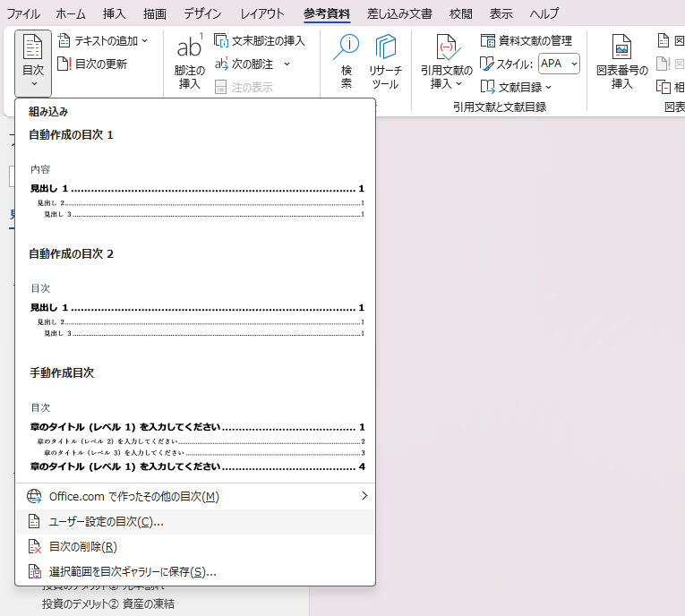Expand the 文献目録 bibliography dropdown
Image resolution: width=685 pixels, height=616 pixels.
coord(517,87)
